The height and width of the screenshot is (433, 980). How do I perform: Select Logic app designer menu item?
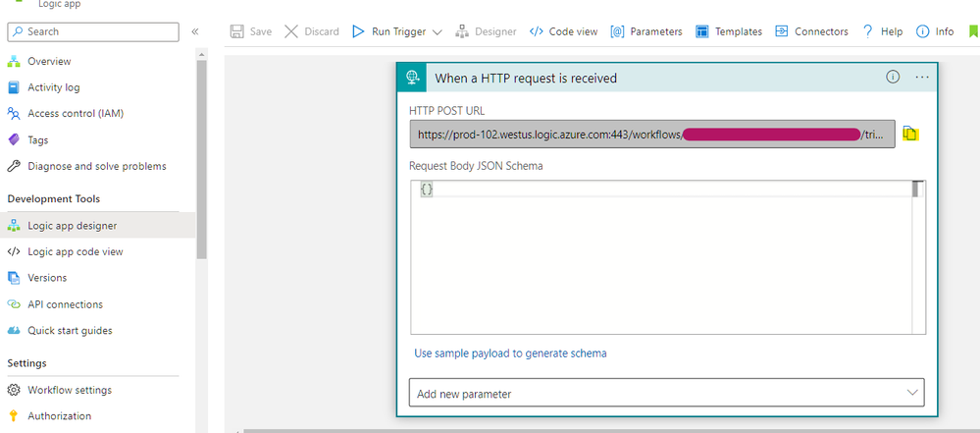97,225
